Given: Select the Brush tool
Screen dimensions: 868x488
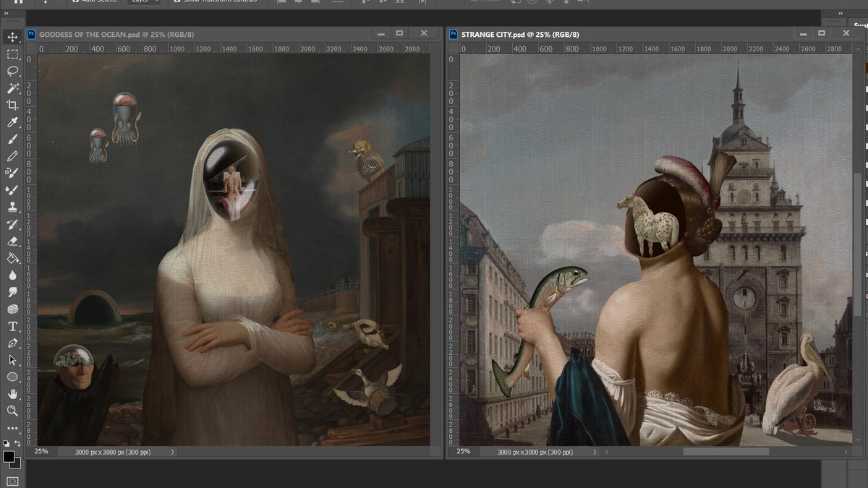Looking at the screenshot, I should tap(12, 140).
